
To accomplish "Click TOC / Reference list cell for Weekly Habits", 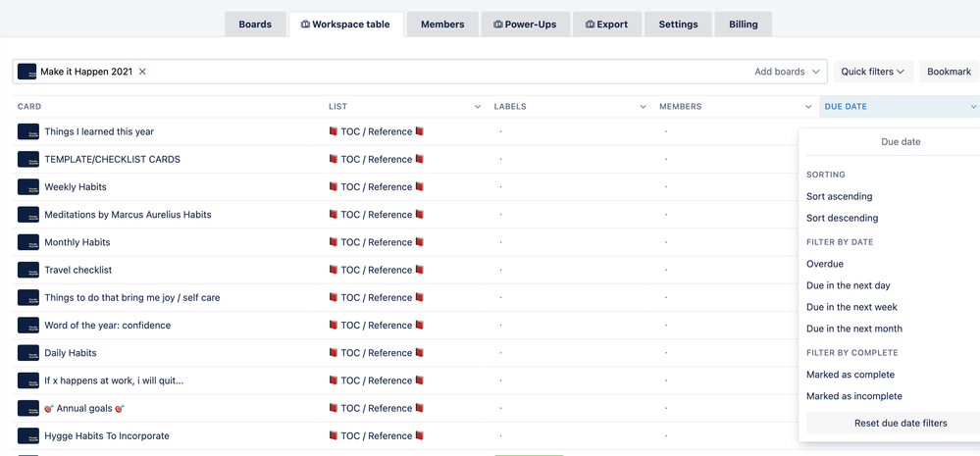I will click(x=377, y=186).
